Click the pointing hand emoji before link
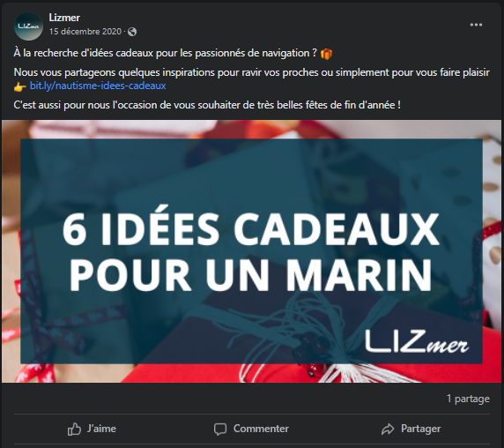Image resolution: width=504 pixels, height=448 pixels. pos(20,86)
